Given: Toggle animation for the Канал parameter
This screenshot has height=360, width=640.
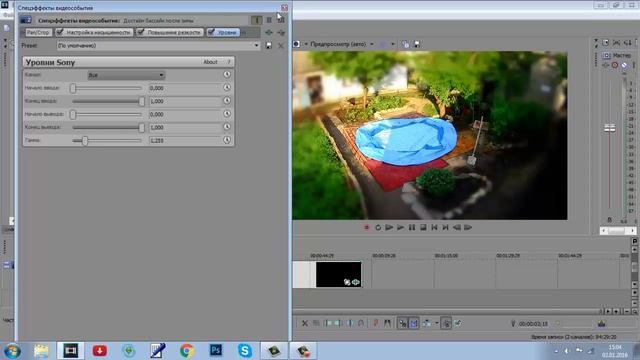Looking at the screenshot, I should 227,74.
